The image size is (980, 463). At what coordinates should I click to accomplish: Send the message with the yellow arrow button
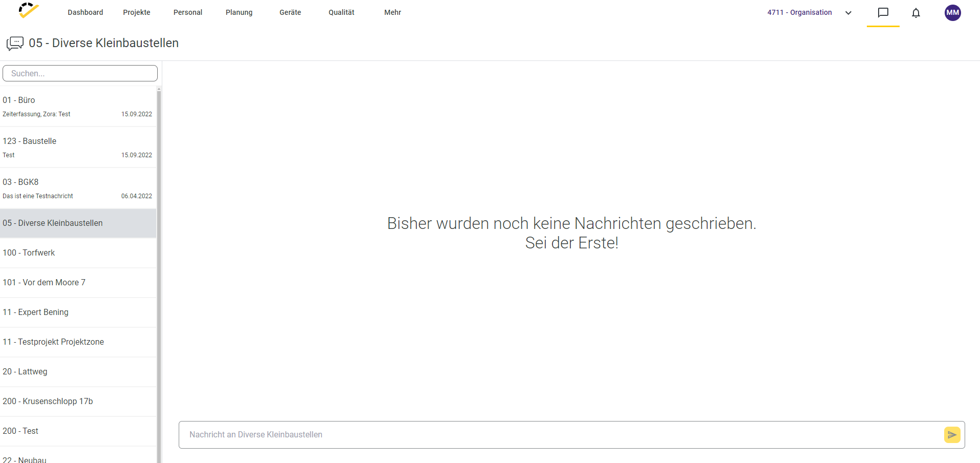point(952,435)
